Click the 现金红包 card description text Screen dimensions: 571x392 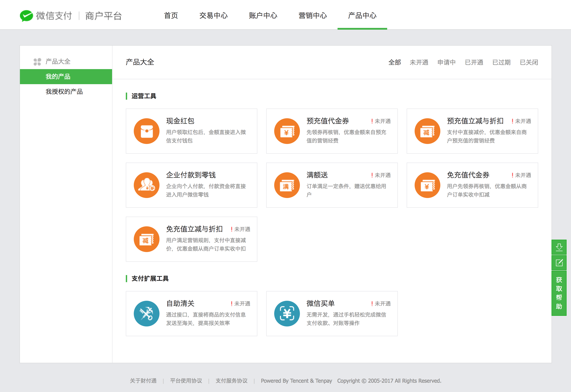[x=206, y=136]
